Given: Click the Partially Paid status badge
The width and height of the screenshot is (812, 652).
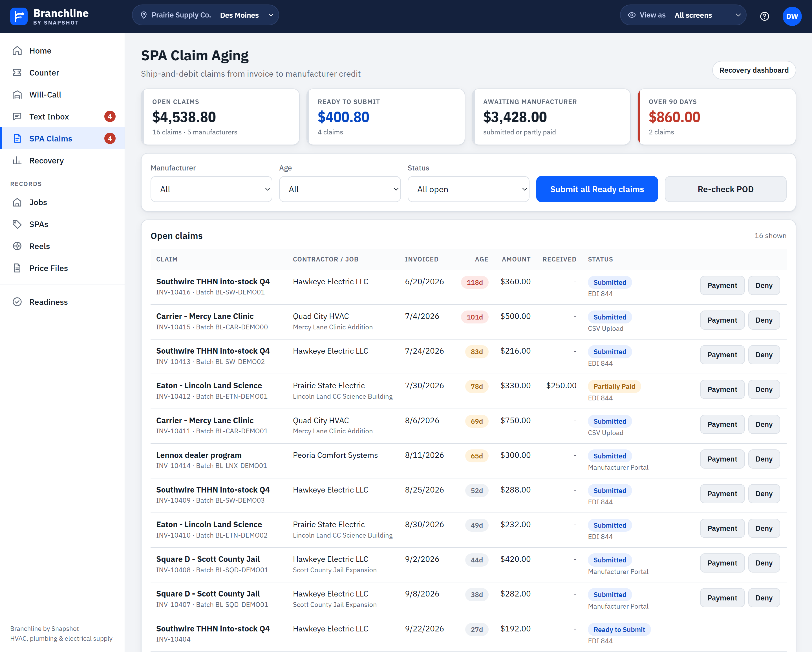Looking at the screenshot, I should (x=614, y=386).
